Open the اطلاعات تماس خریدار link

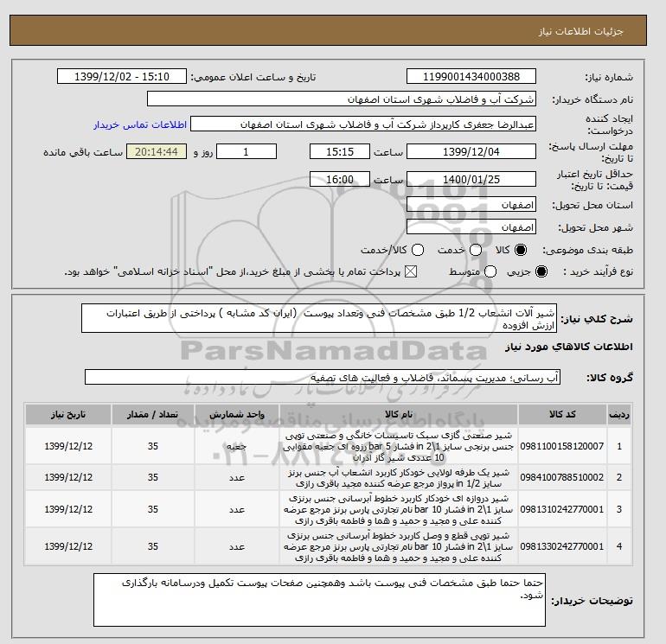tap(140, 124)
